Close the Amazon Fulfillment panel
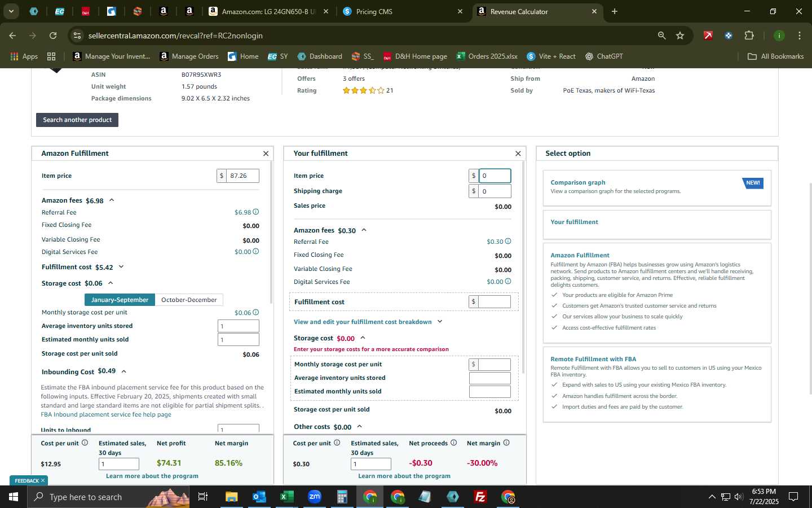 point(266,154)
